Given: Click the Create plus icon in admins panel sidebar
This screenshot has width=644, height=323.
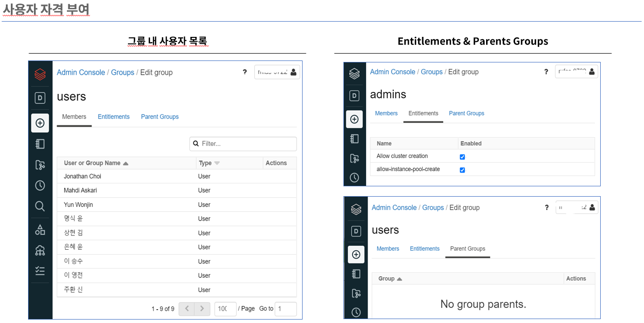Looking at the screenshot, I should click(x=354, y=119).
